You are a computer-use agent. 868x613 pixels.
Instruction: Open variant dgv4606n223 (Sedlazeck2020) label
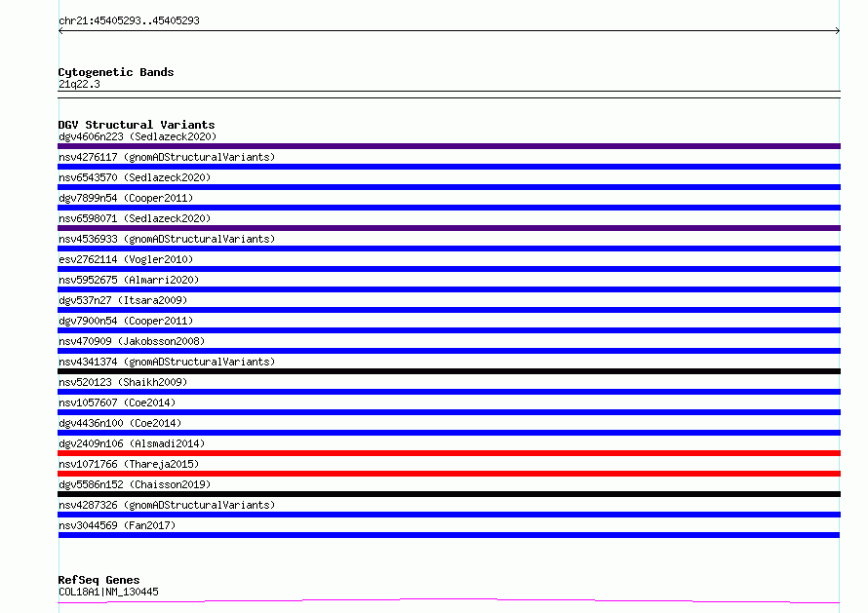coord(138,136)
